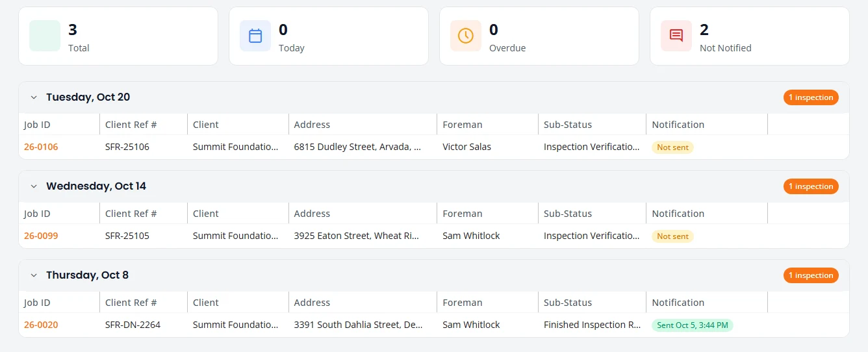
Task: Click Sam Whitlock in job 26-0020 row
Action: coord(471,325)
